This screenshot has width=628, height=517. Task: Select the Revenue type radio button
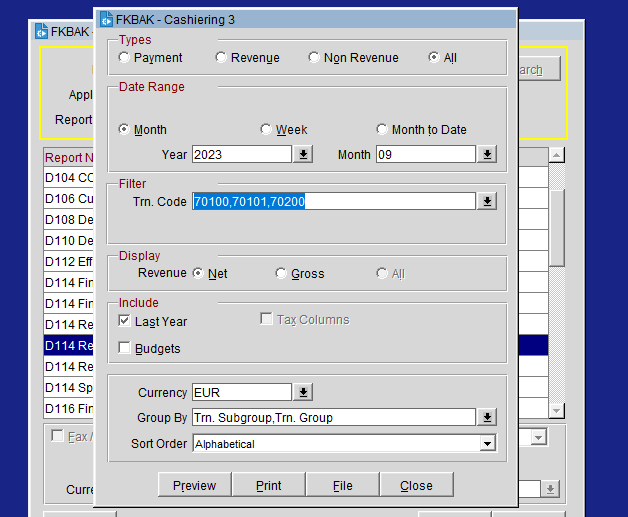click(x=221, y=58)
